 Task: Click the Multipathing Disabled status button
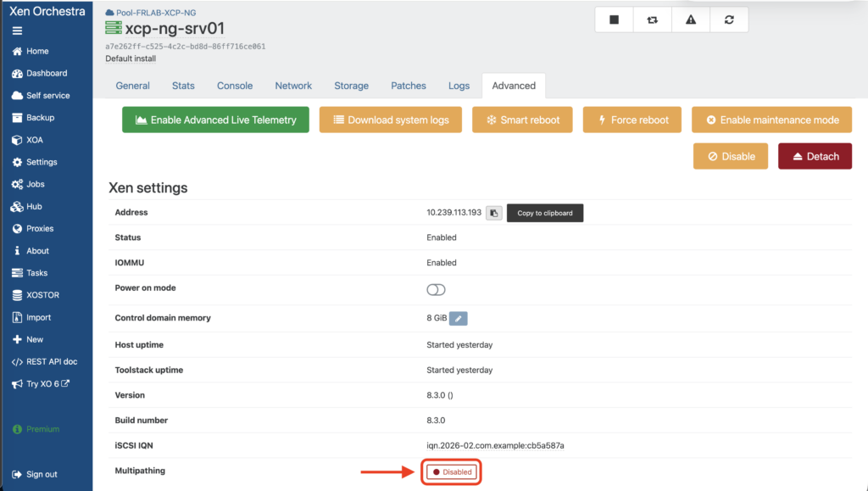click(x=451, y=471)
